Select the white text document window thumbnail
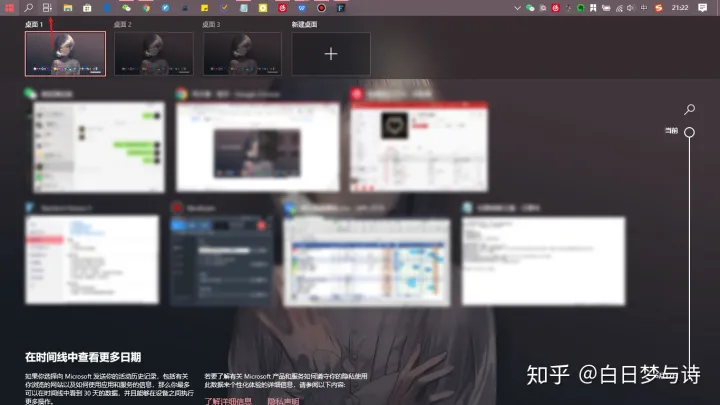 (543, 261)
